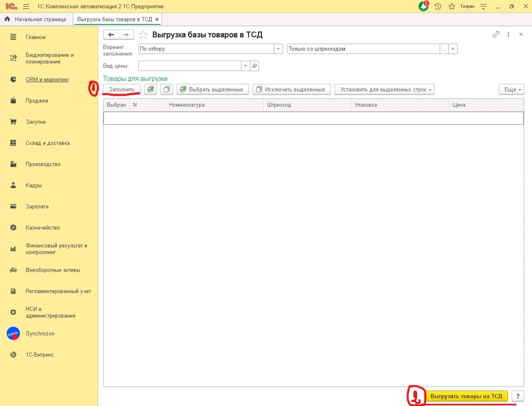Click the Заполнить button

[122, 89]
